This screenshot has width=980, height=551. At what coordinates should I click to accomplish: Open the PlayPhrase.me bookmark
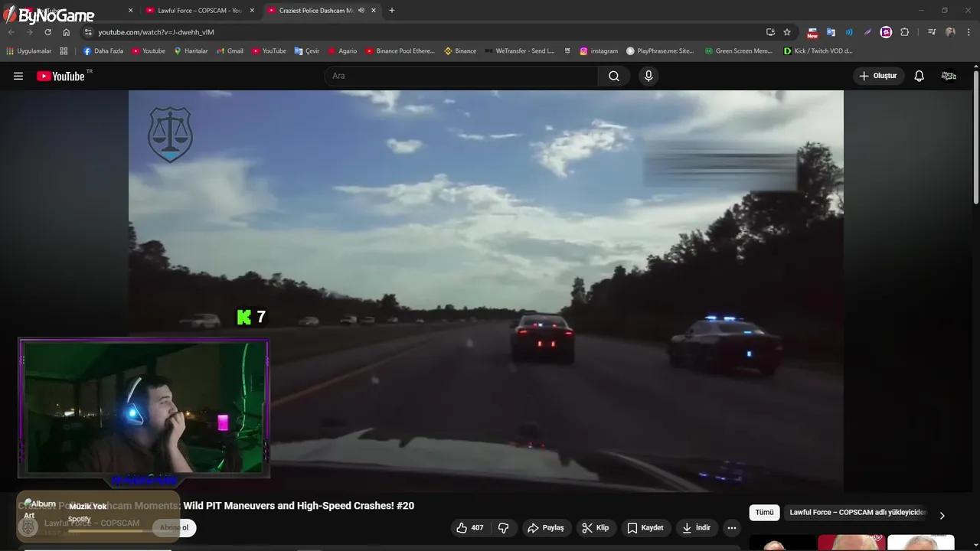click(660, 51)
